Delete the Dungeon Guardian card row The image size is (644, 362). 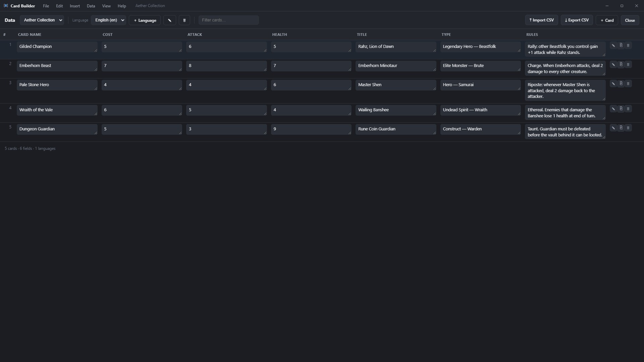628,128
